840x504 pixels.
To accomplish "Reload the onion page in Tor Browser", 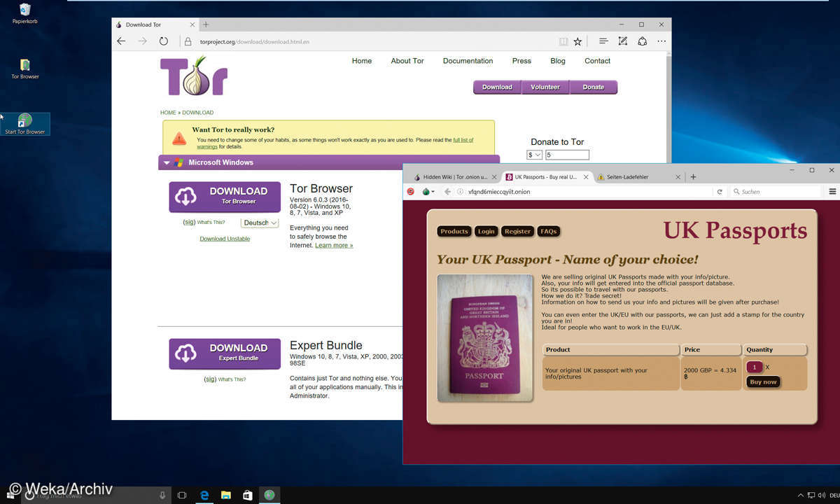I will [719, 191].
